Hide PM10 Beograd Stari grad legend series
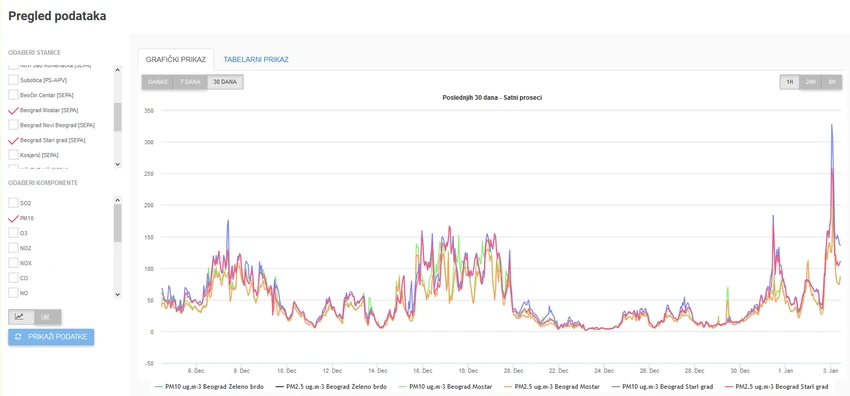Screen dimensions: 850x396 pos(662,387)
